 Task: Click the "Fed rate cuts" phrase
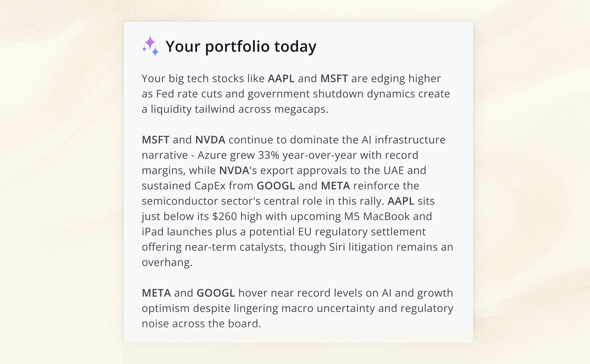189,94
